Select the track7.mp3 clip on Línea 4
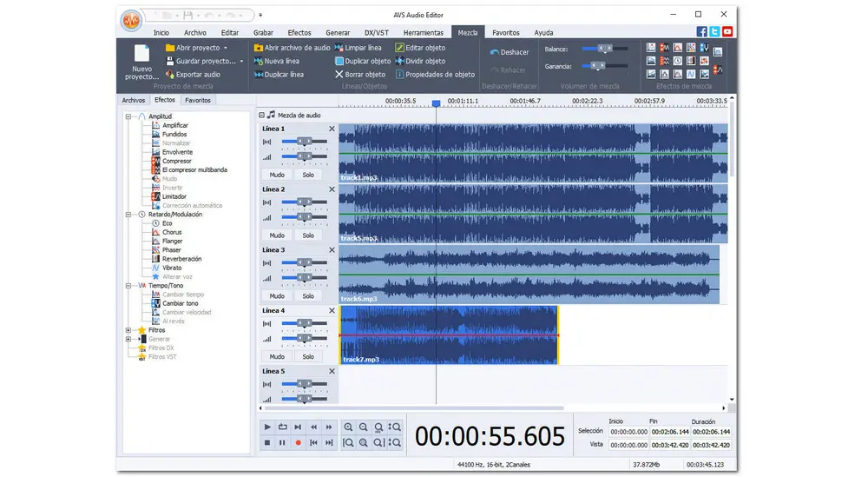Viewport: 868px width, 477px height. point(449,335)
